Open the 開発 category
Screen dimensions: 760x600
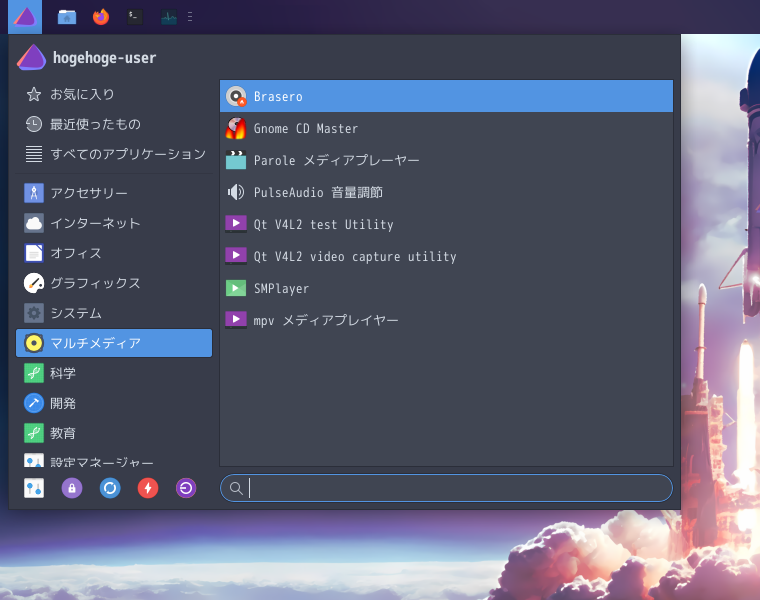(114, 403)
